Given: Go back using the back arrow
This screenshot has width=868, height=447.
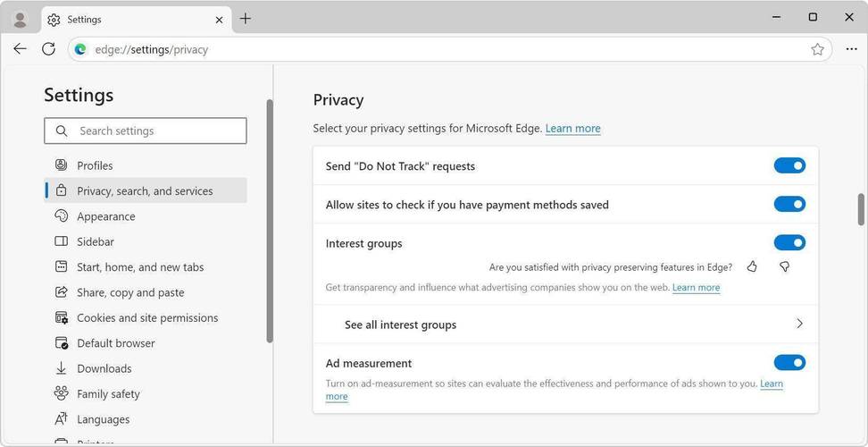Looking at the screenshot, I should [x=20, y=49].
